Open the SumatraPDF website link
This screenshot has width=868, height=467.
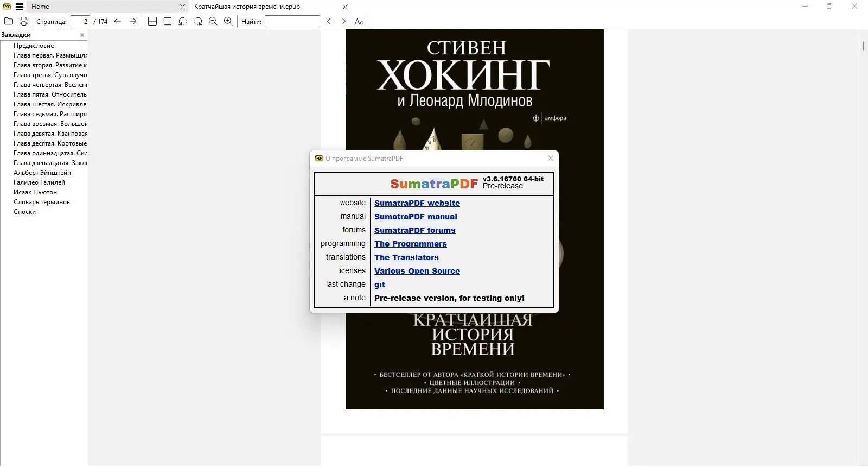[417, 203]
